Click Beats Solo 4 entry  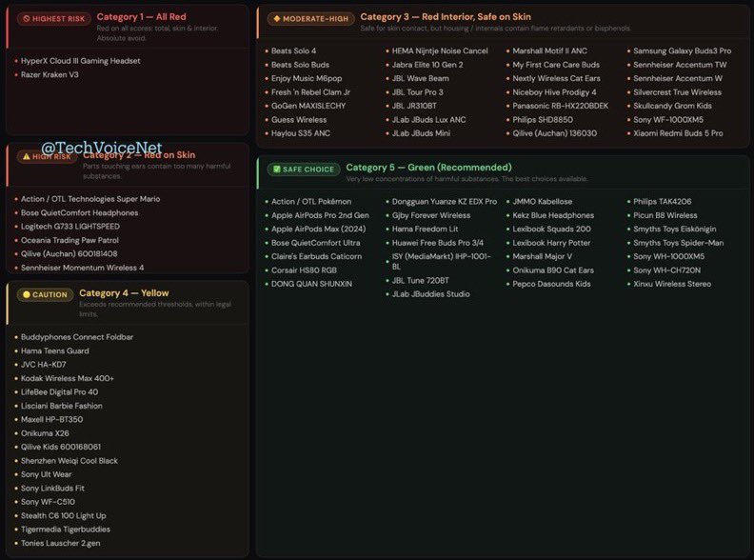pos(294,51)
